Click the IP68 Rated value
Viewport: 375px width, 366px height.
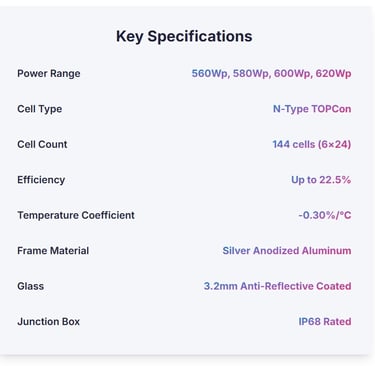point(325,322)
